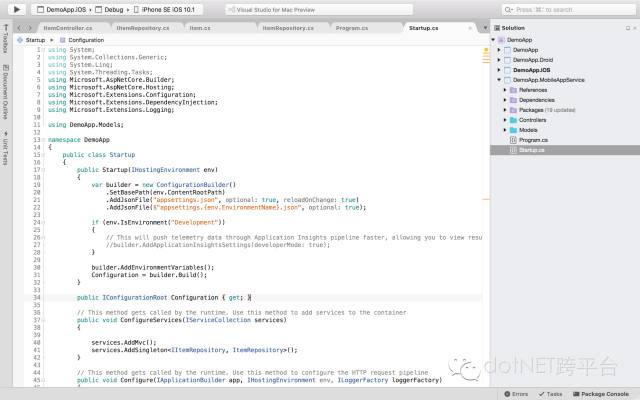Click line number 34 in the gutter

[x=37, y=298]
